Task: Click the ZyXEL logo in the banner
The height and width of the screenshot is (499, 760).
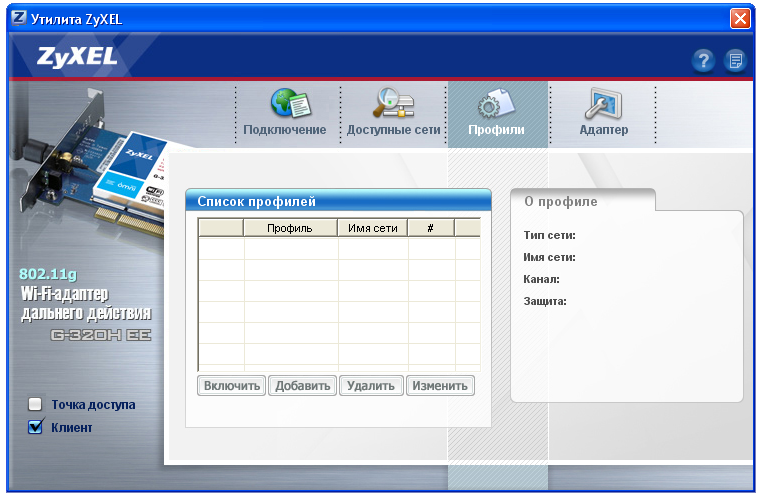Action: (77, 57)
